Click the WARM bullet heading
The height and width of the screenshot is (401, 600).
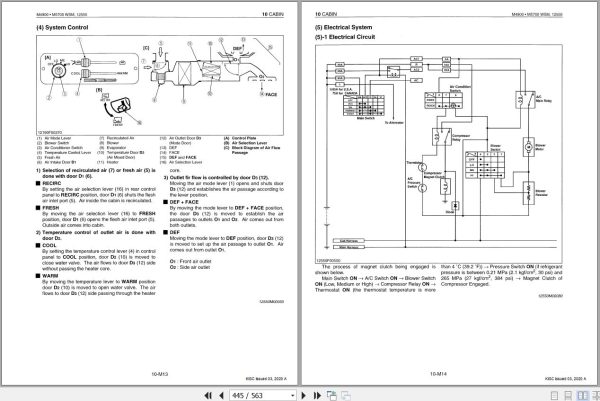[50, 275]
